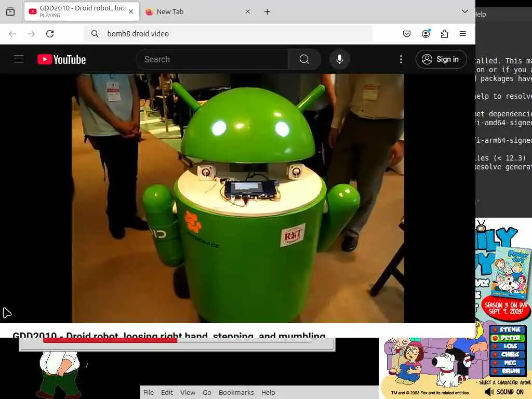
Task: Switch to the New Tab tab
Action: 198,11
